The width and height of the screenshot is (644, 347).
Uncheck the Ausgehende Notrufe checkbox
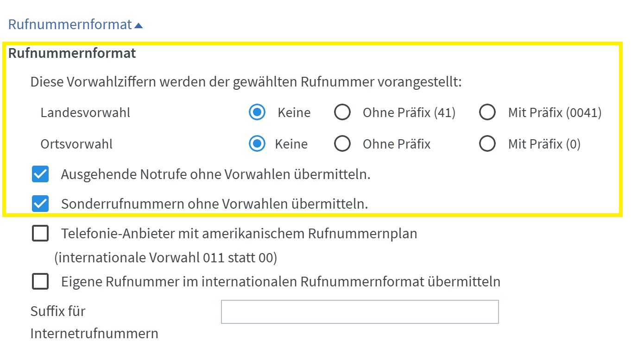tap(40, 174)
